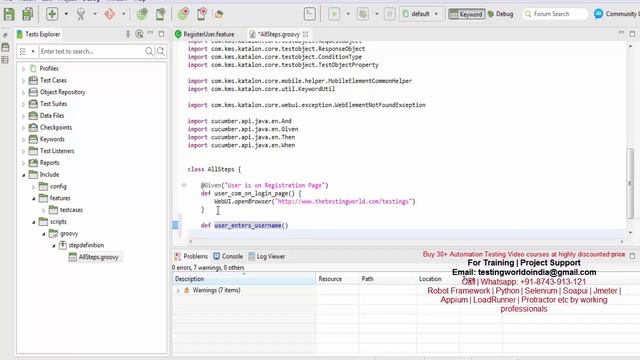This screenshot has width=640, height=360.
Task: Expand the Profiles tree node
Action: [x=23, y=69]
